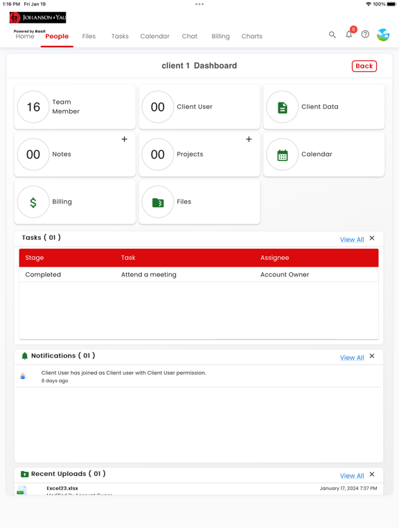The width and height of the screenshot is (399, 532).
Task: Open the Files folder card icon
Action: pos(158,202)
